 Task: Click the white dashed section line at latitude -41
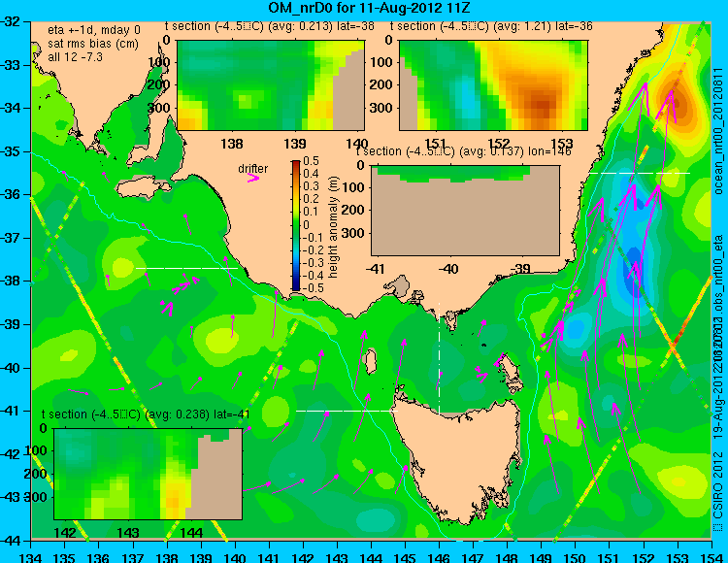pos(347,411)
